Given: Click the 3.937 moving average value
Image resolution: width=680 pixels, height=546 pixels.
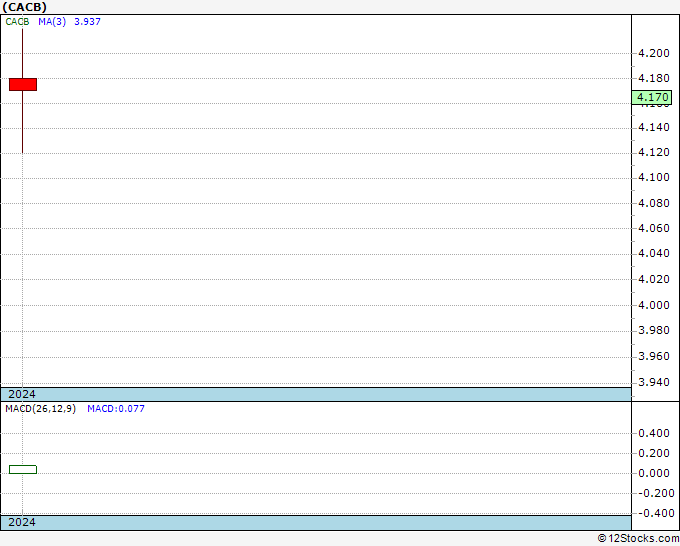Looking at the screenshot, I should pos(88,22).
